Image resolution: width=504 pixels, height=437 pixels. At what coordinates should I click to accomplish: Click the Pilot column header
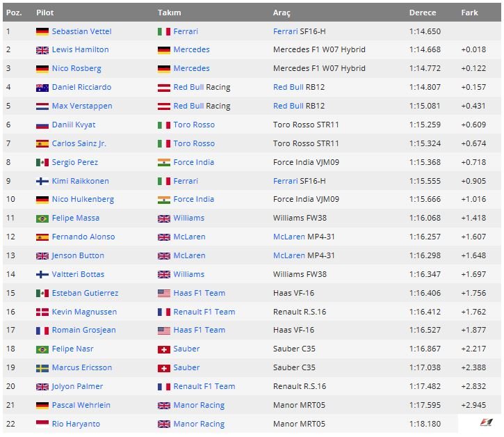(x=44, y=13)
